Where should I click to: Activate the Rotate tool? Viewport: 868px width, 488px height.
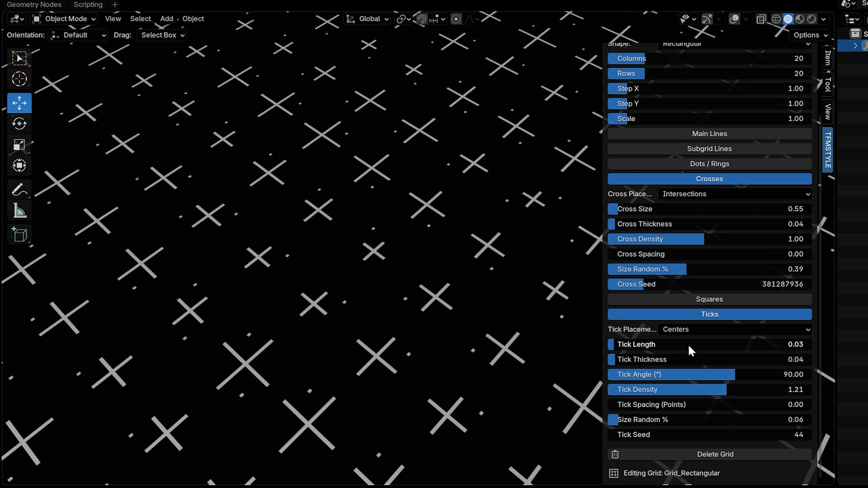tap(19, 124)
